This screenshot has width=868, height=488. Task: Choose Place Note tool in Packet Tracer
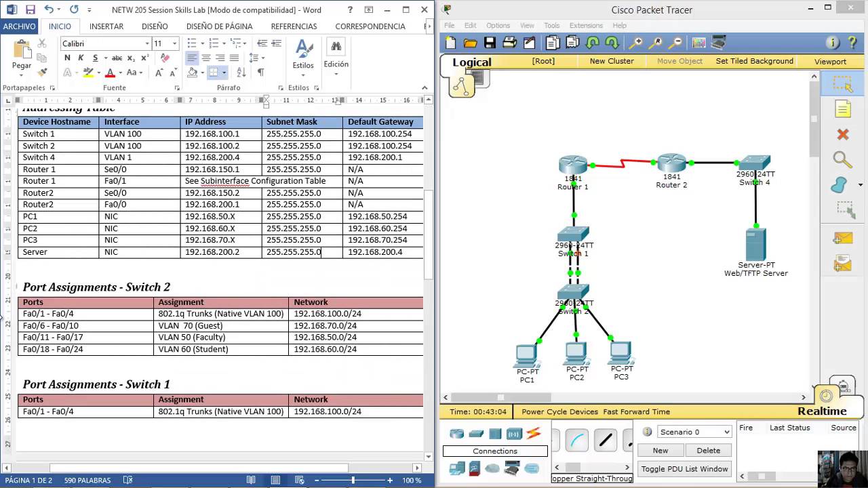pyautogui.click(x=842, y=109)
